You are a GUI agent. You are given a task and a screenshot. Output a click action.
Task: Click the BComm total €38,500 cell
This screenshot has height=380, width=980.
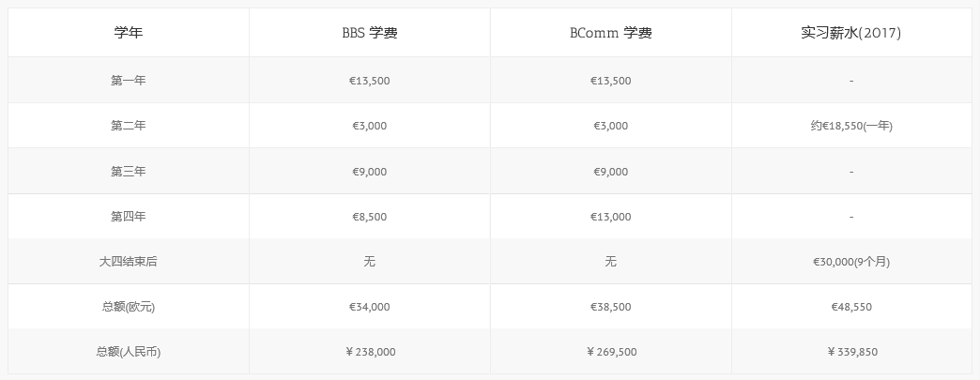click(x=611, y=307)
